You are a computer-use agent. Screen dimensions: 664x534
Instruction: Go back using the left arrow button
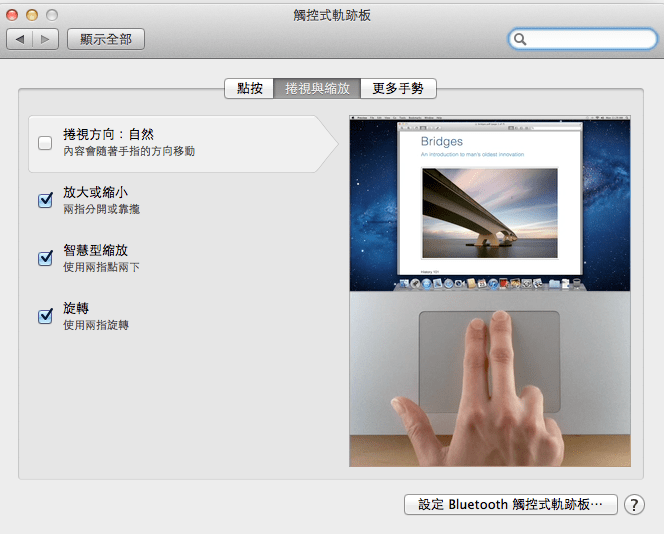click(x=20, y=39)
